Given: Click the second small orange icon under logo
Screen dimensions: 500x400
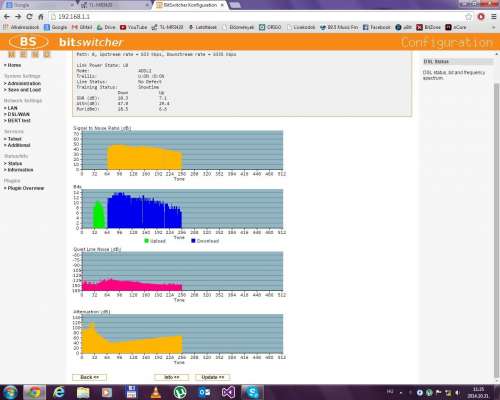Looking at the screenshot, I should tap(23, 54).
